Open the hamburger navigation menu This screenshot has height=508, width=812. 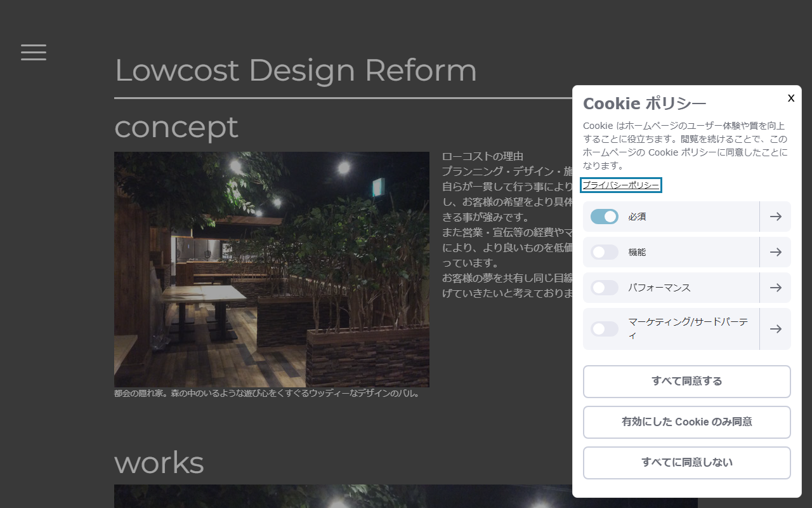click(x=34, y=52)
